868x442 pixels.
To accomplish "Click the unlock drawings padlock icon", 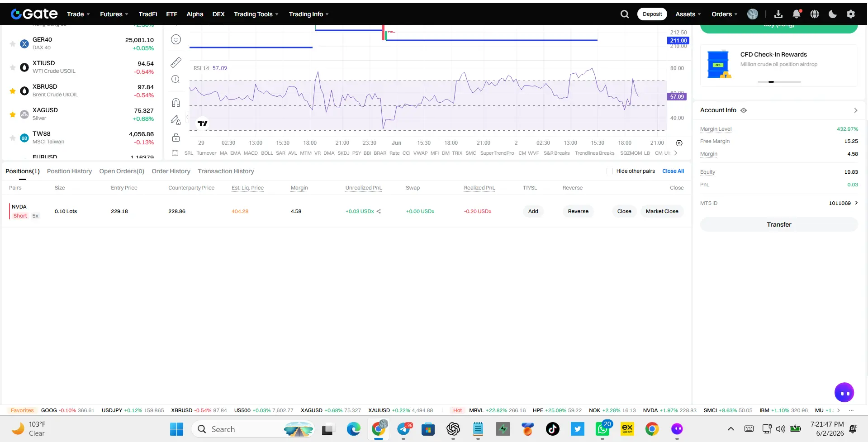I will [x=176, y=138].
